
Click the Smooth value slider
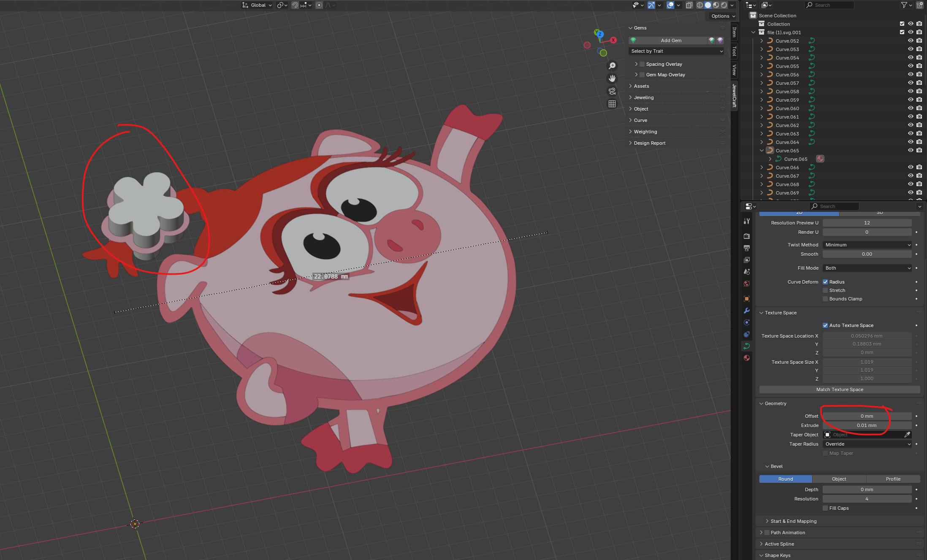[x=867, y=254]
